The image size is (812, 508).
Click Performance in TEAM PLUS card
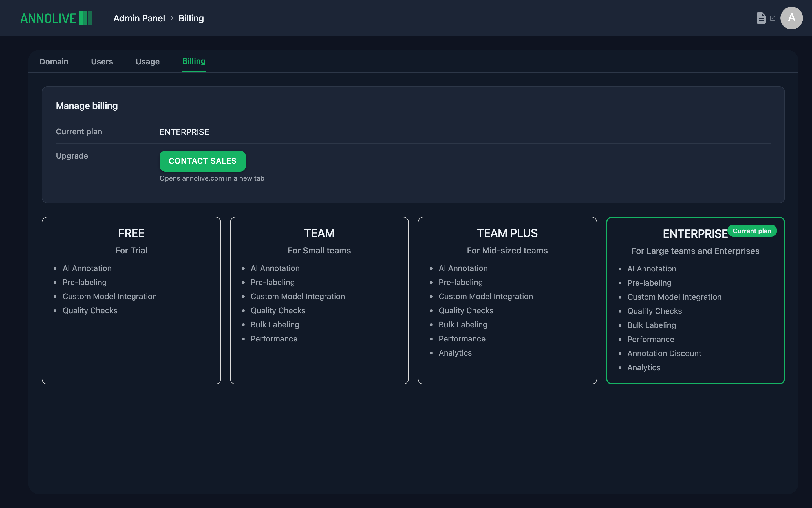[x=462, y=339]
